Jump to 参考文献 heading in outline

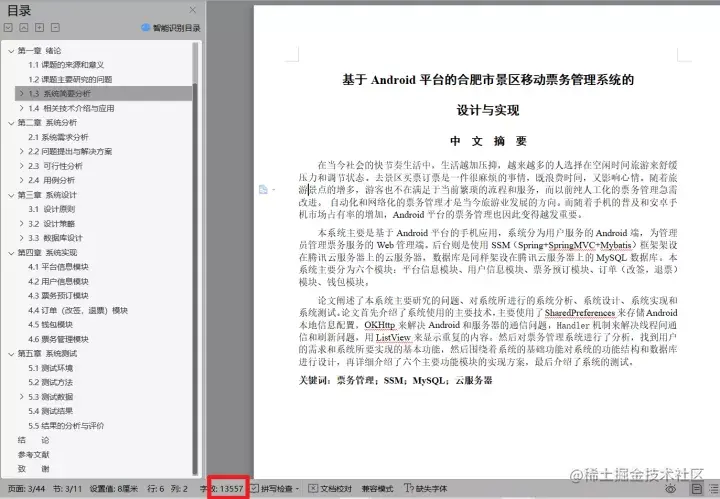point(33,454)
